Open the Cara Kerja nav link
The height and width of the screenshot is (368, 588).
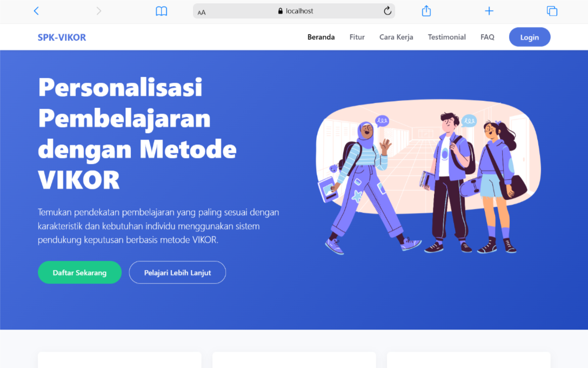coord(396,37)
